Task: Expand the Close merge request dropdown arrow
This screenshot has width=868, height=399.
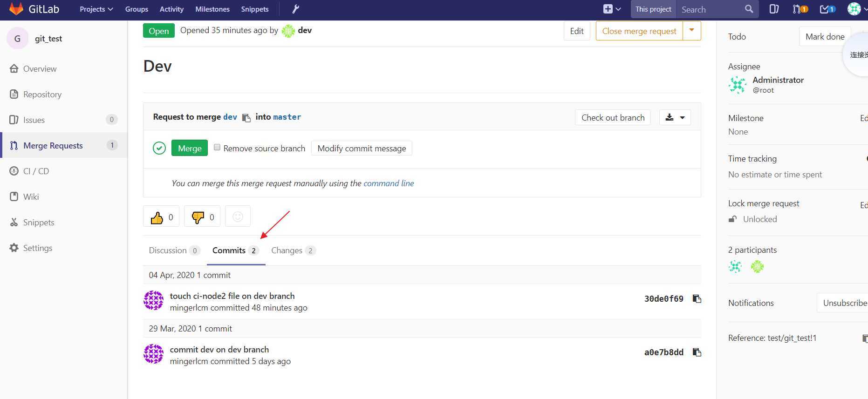Action: coord(692,31)
